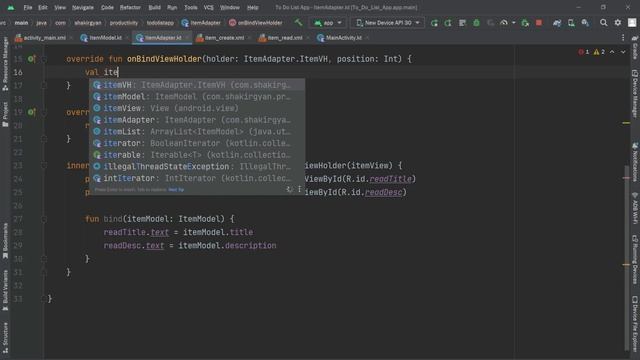This screenshot has height=360, width=640.
Task: Click the Next Tip link in popup
Action: point(176,189)
